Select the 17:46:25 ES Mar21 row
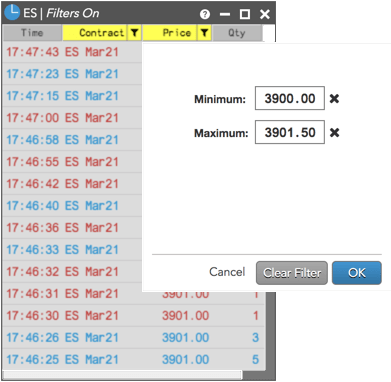Image resolution: width=391 pixels, height=382 pixels. tap(133, 360)
